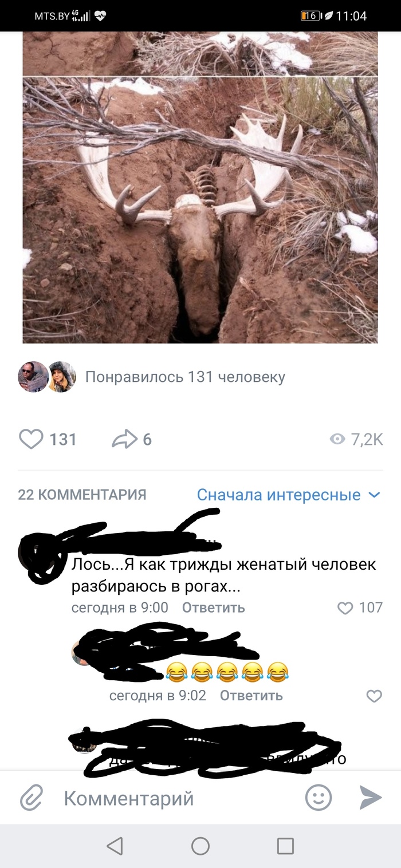
Task: Tap Android back navigation triangle
Action: tap(115, 846)
